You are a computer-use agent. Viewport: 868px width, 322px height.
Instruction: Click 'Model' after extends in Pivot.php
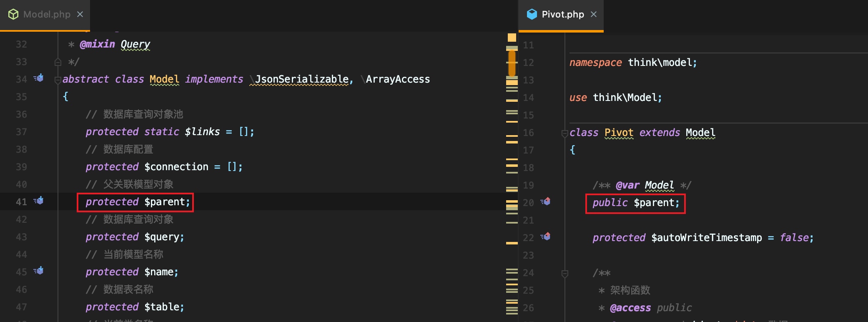tap(700, 133)
